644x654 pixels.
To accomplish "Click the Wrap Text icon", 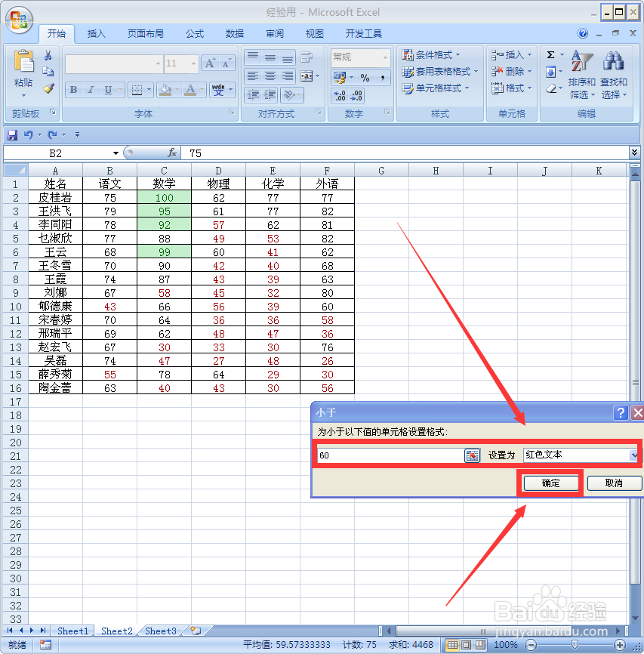I will [307, 57].
